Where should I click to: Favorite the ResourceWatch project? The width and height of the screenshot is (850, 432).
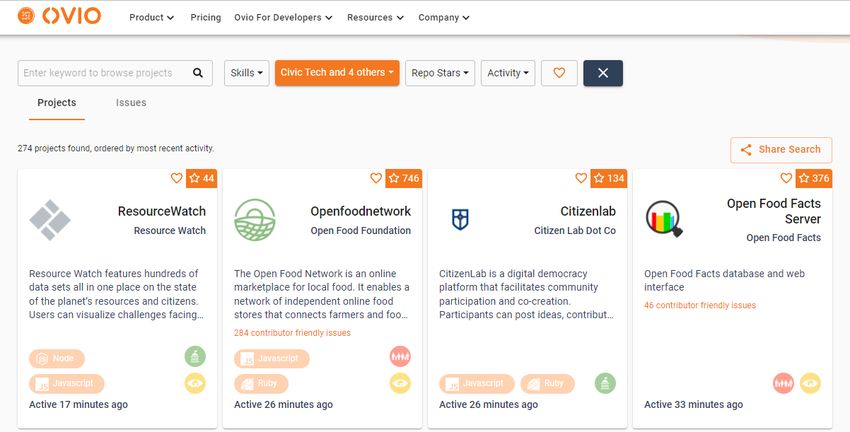[x=177, y=178]
